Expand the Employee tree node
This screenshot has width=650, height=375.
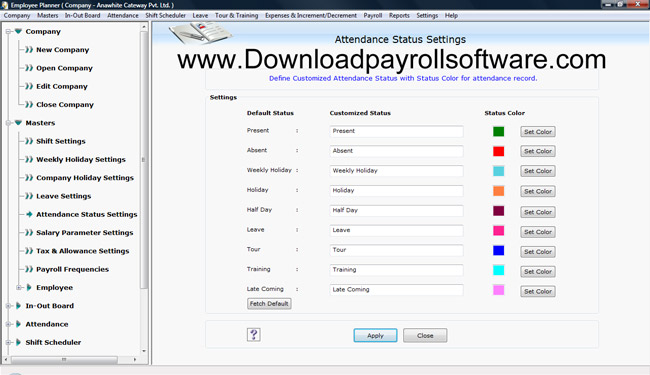19,288
